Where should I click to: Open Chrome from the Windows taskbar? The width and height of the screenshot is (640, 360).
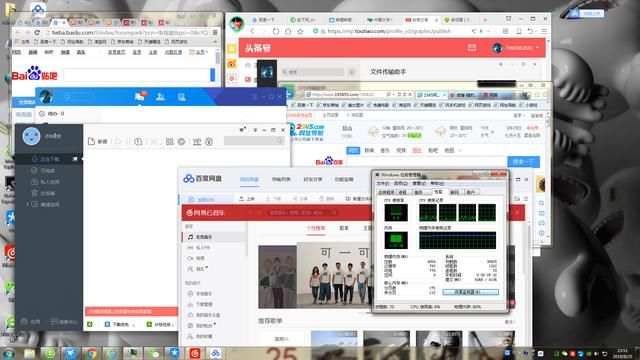click(91, 353)
